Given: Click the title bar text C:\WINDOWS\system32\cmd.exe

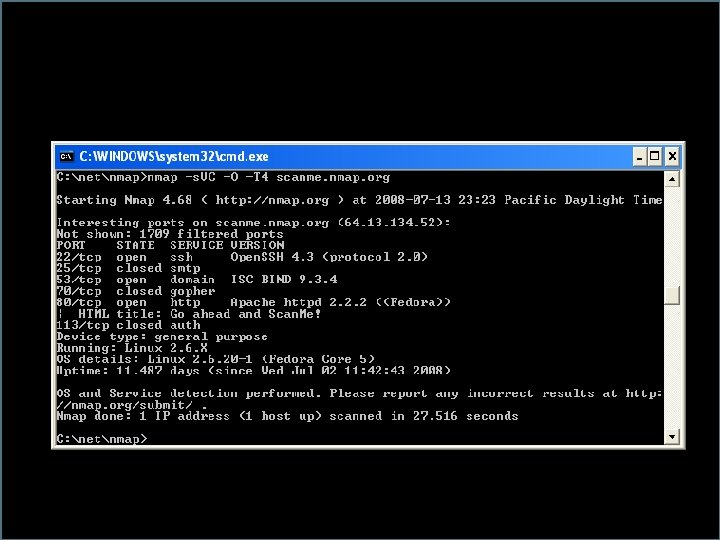Looking at the screenshot, I should click(174, 157).
